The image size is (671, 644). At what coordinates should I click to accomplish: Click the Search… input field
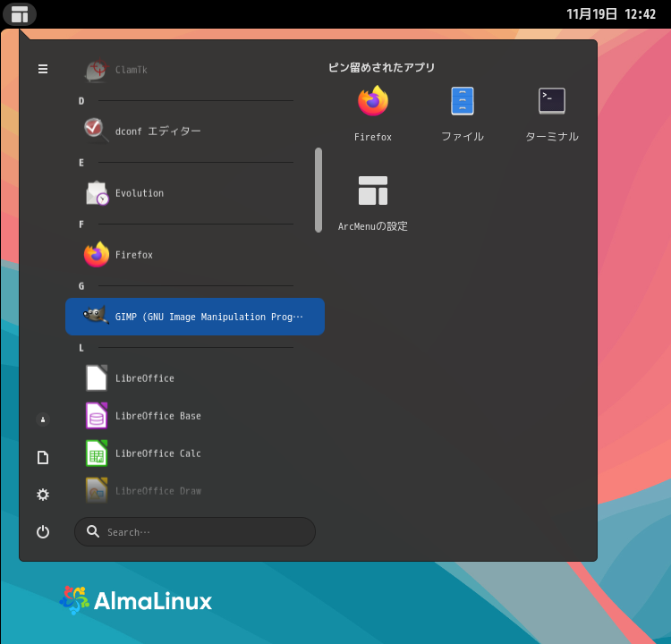(195, 531)
